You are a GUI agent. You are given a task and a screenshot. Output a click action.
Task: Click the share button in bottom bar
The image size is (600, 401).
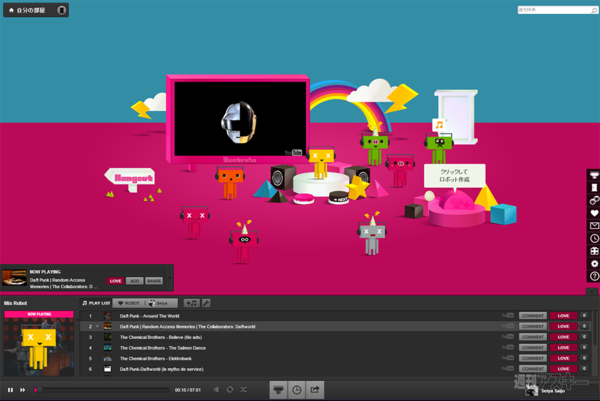(x=315, y=390)
